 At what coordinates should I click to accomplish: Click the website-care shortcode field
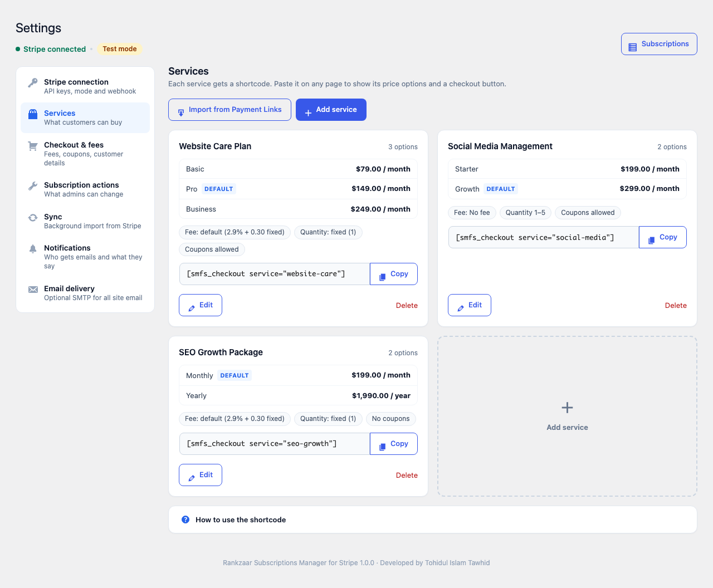tap(275, 274)
